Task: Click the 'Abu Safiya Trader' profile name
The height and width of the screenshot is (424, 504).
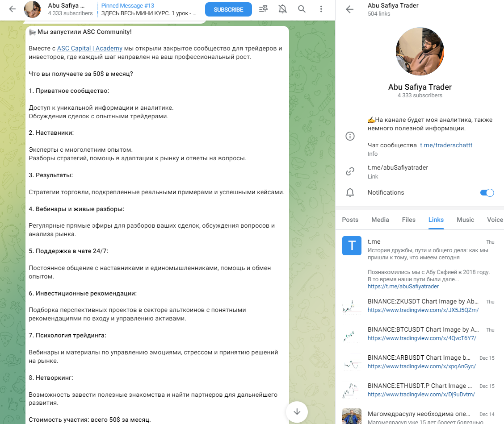Action: tap(420, 87)
